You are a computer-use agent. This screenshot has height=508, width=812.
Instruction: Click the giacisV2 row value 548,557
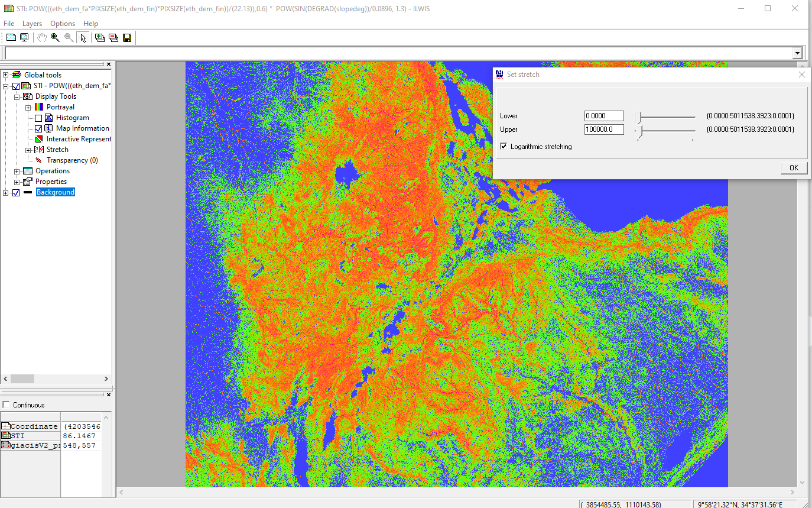[x=79, y=445]
